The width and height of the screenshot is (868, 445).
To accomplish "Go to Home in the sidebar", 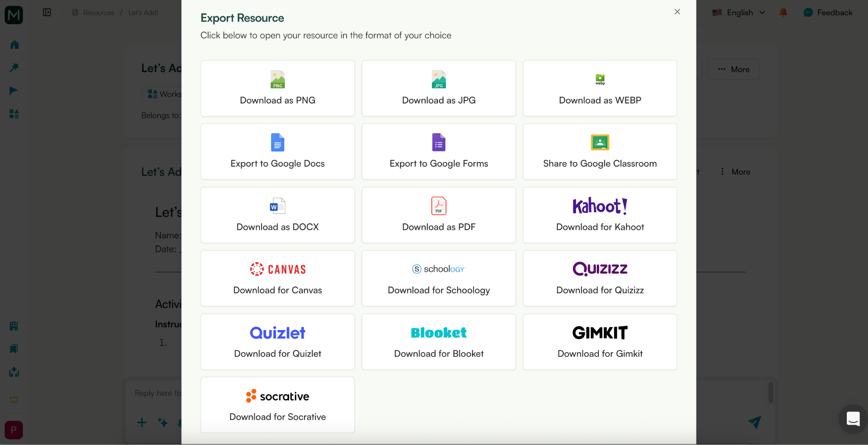I will (x=14, y=45).
